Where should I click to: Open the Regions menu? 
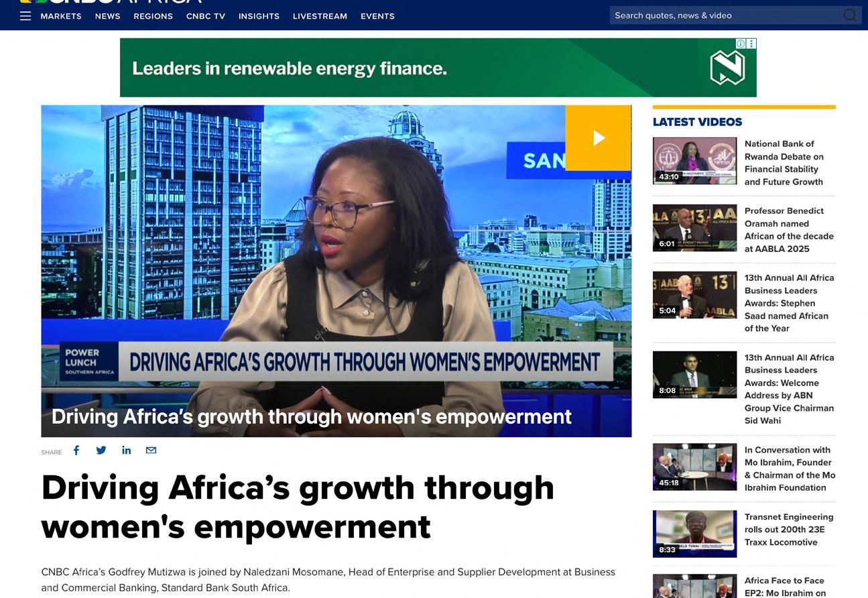pyautogui.click(x=153, y=16)
